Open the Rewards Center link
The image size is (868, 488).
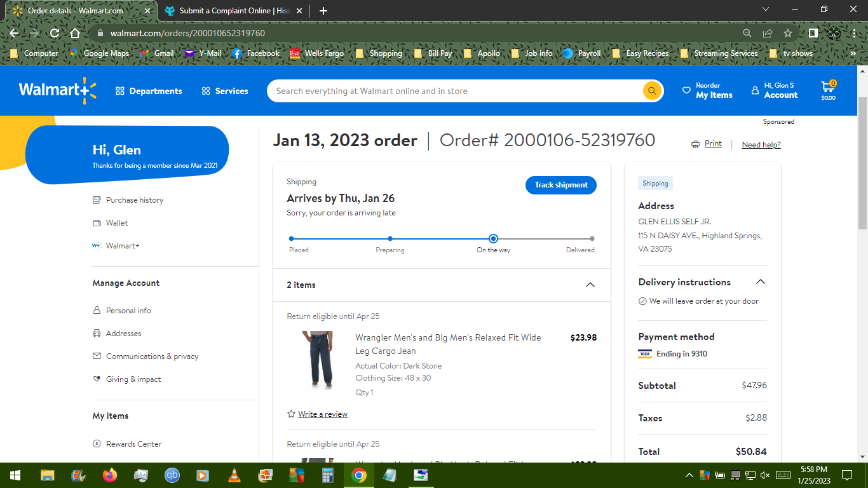(133, 444)
